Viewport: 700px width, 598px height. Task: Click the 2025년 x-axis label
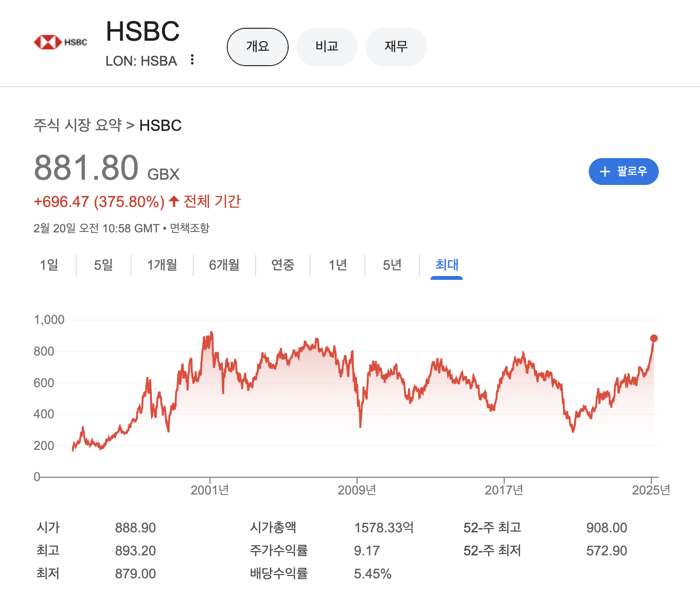pyautogui.click(x=651, y=490)
